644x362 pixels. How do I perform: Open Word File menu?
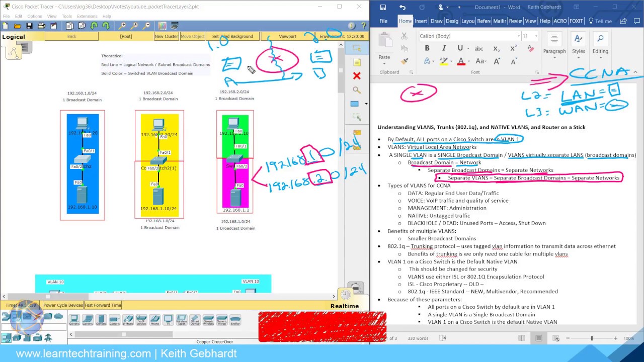383,21
